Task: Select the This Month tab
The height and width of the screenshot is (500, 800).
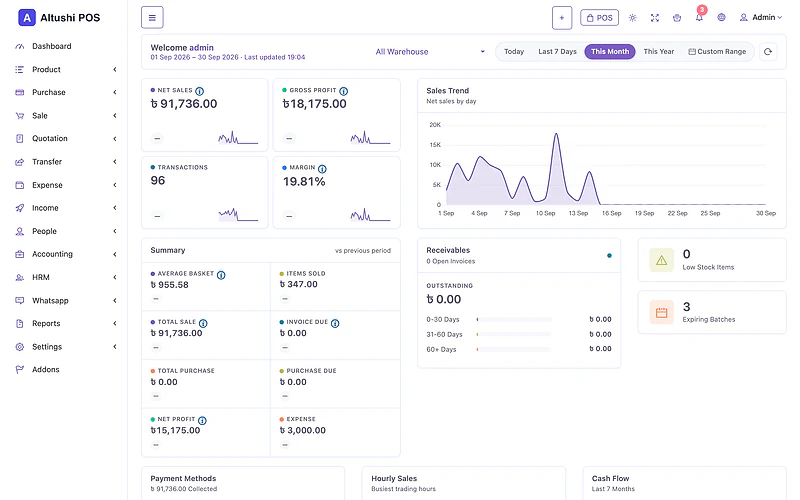Action: [x=610, y=52]
